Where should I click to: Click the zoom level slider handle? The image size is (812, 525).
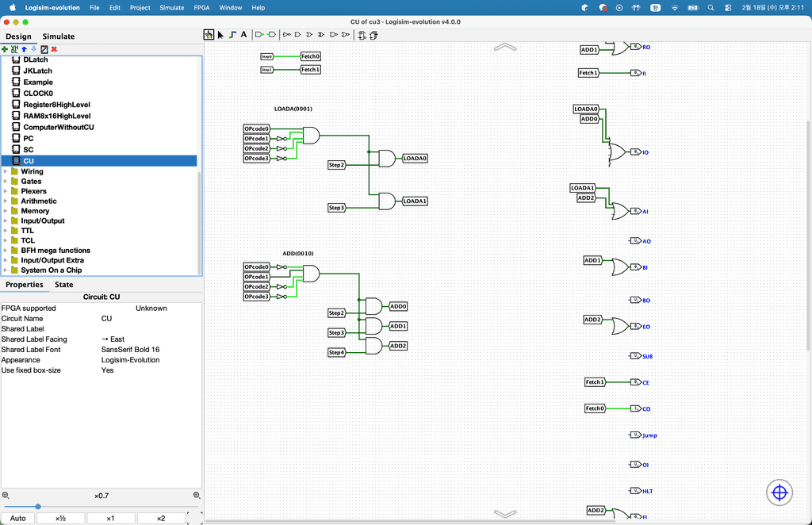tap(37, 506)
